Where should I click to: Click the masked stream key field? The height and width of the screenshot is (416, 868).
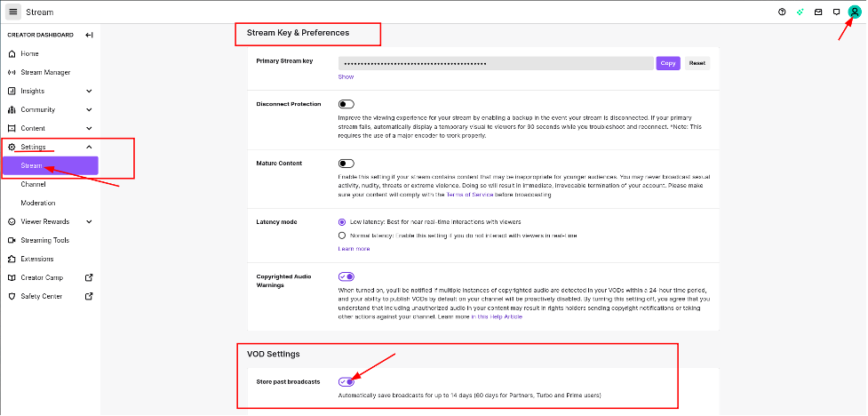click(496, 63)
